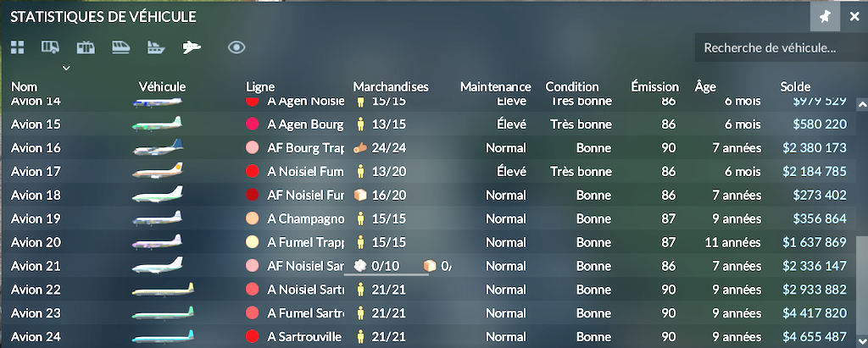Click the pale yellow line color of Avion 20
The width and height of the screenshot is (868, 348).
252,242
